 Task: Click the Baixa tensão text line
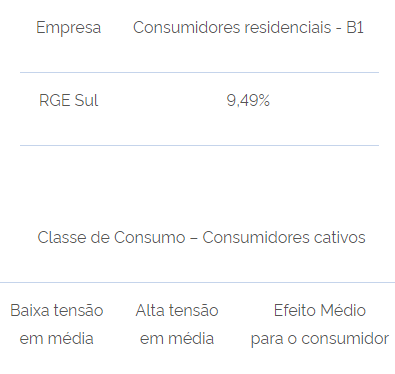[x=57, y=310]
